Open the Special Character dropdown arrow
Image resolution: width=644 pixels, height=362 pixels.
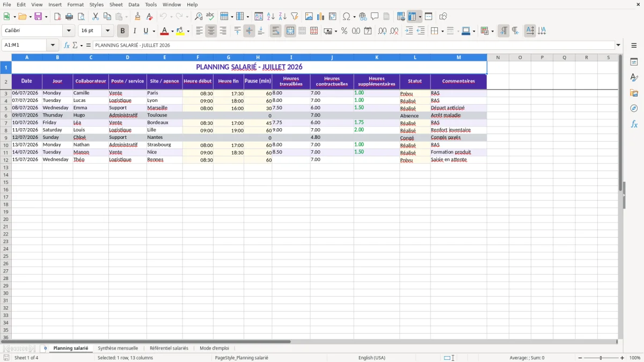(354, 17)
